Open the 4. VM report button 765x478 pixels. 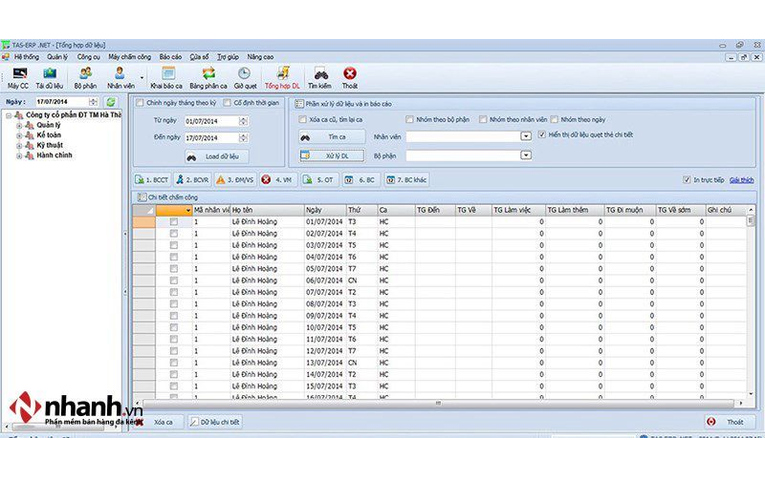(x=277, y=180)
